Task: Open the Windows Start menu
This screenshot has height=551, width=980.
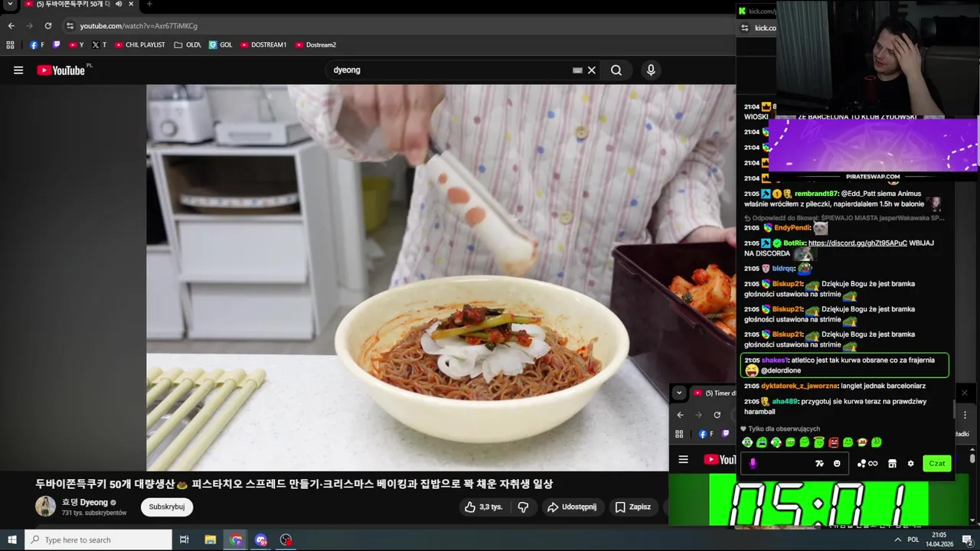Action: click(11, 540)
